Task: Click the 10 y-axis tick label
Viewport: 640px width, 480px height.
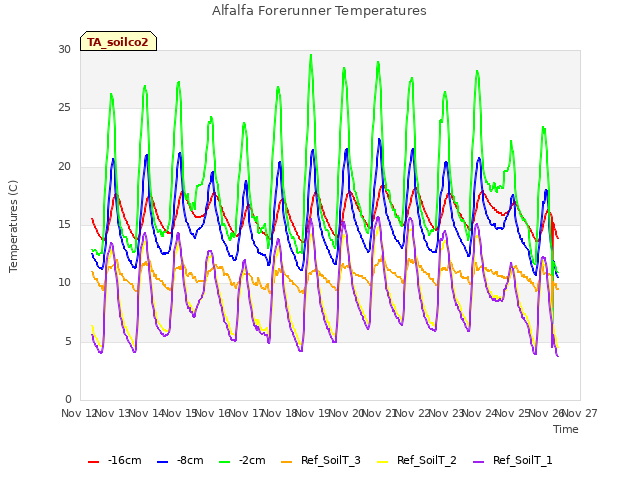Action: 64,282
